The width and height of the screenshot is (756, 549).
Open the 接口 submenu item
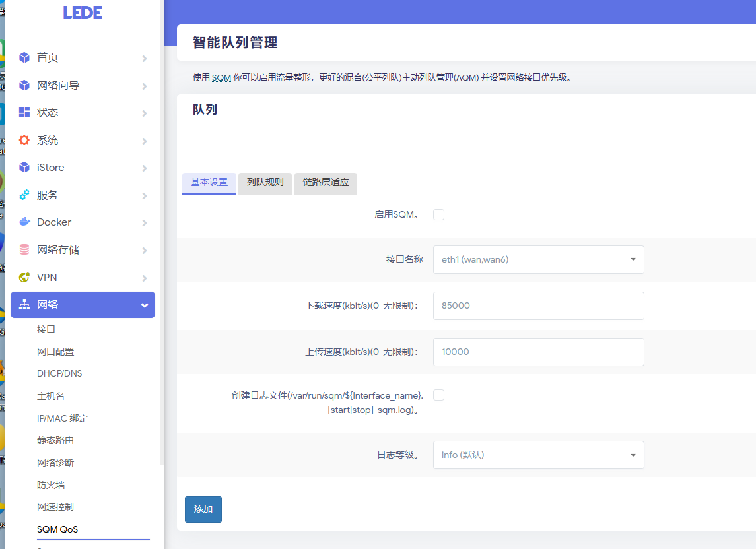coord(46,329)
